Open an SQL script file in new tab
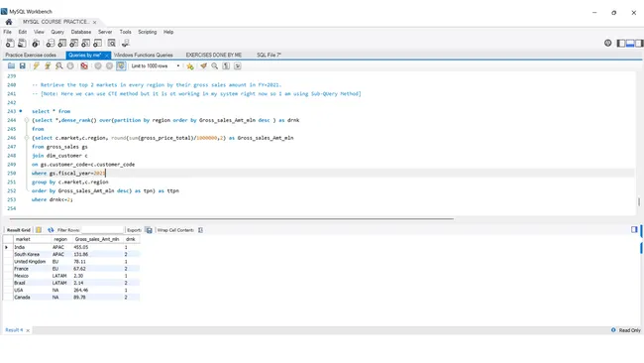This screenshot has width=644, height=363. 22,44
